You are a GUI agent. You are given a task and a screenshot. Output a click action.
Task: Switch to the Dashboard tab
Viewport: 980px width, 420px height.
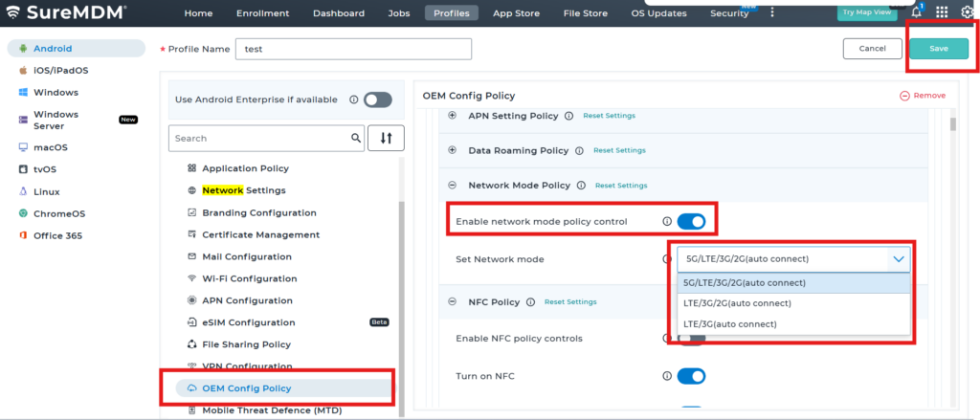(339, 13)
